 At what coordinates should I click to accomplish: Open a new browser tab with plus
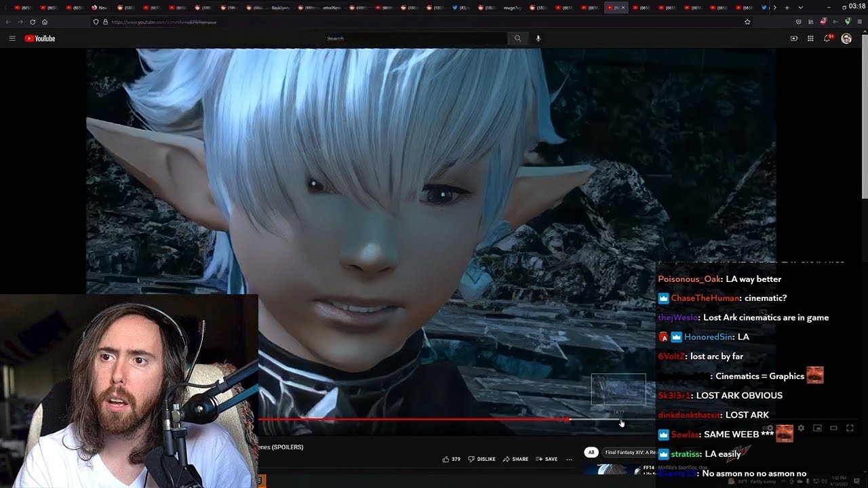coord(787,7)
